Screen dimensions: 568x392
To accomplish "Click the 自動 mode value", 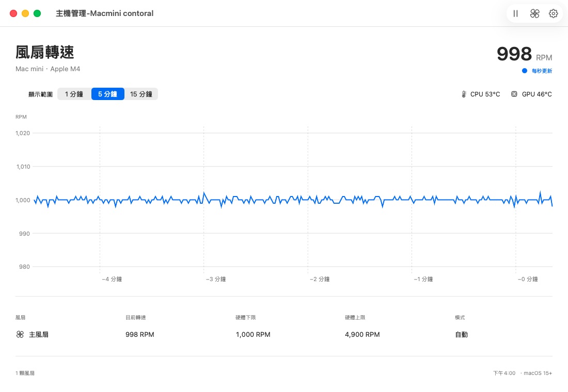I will tap(461, 334).
